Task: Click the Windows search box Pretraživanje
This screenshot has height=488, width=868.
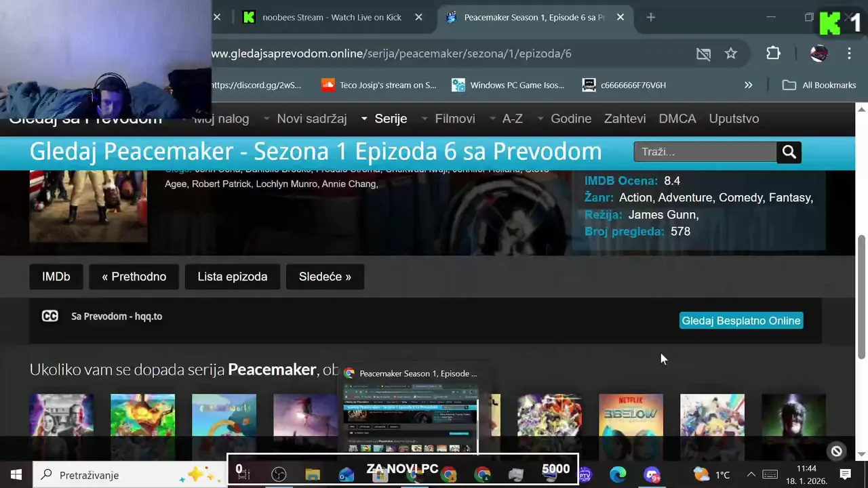Action: coord(129,474)
